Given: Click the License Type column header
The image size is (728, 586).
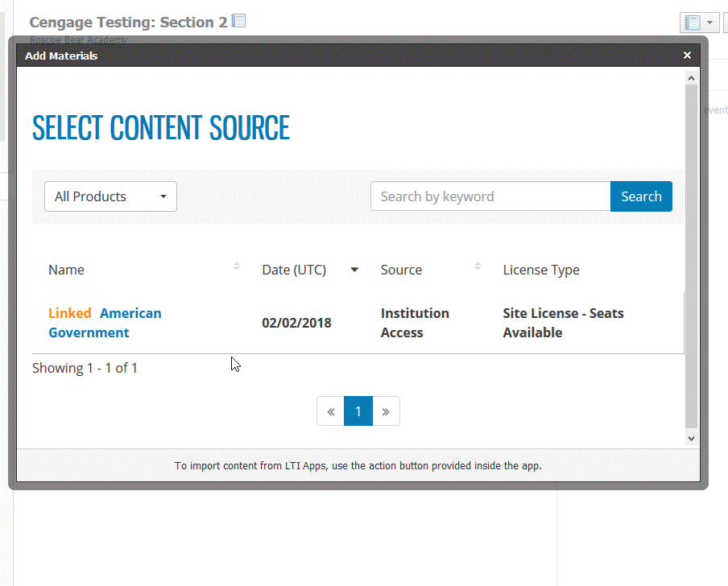Looking at the screenshot, I should click(541, 270).
